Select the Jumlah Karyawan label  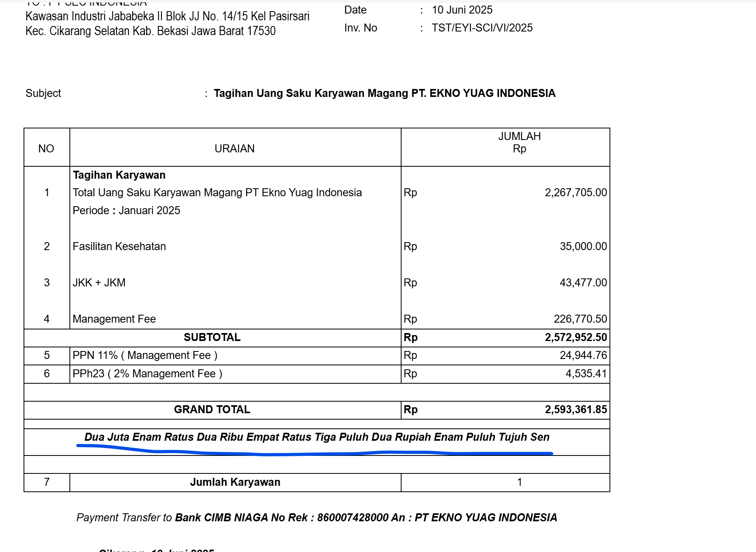(x=235, y=482)
